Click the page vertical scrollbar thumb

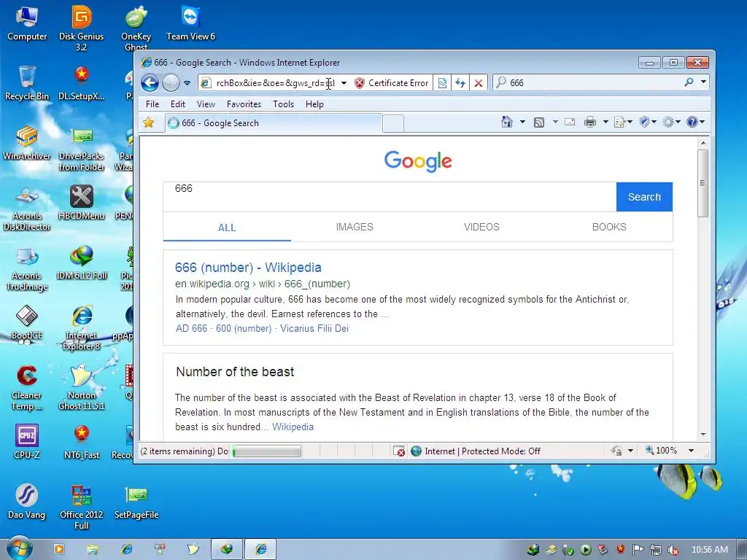pyautogui.click(x=703, y=183)
